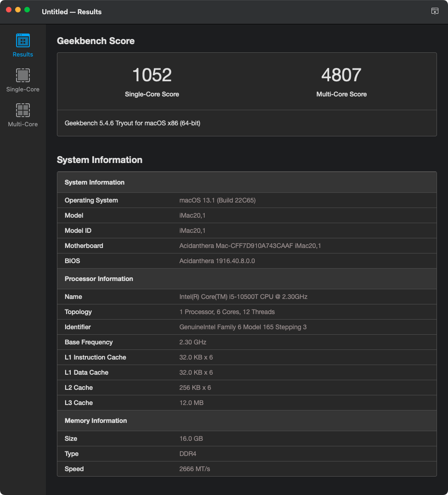Click the System Information table header row

[246, 182]
